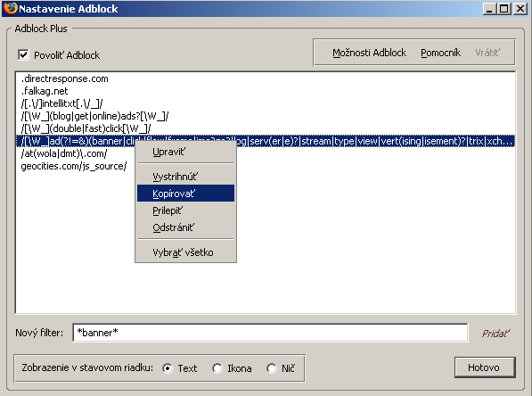Screen dimensions: 532x396
Task: Maximize the Nastavenie Adblock window
Action: click(503, 9)
